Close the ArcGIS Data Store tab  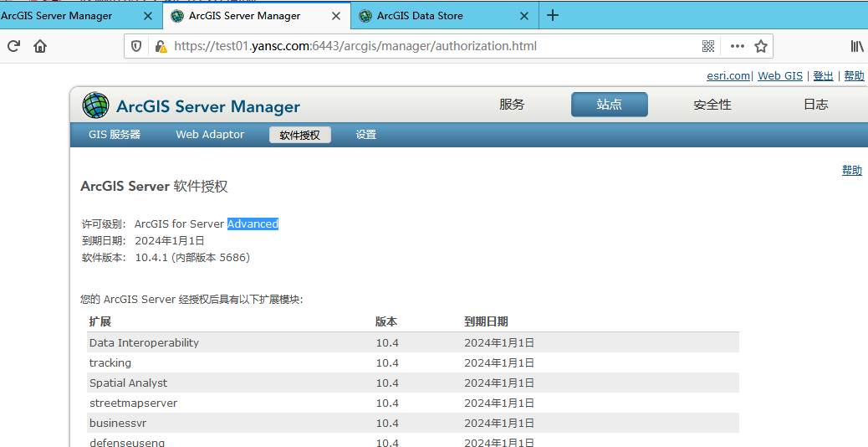pyautogui.click(x=524, y=16)
